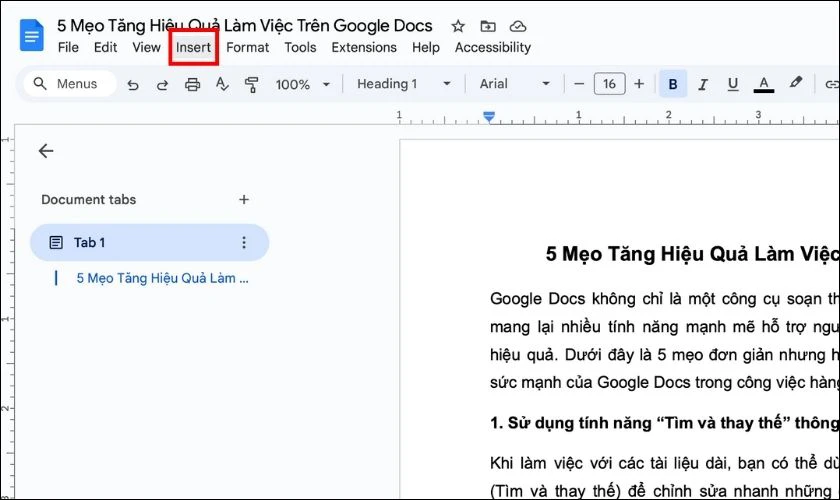Open the File menu

point(68,47)
